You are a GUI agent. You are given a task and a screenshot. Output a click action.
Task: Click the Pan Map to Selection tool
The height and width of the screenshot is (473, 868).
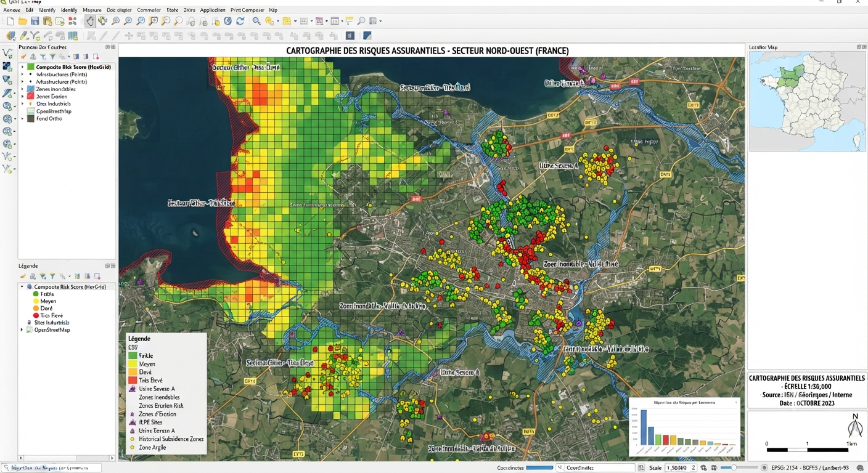tap(102, 21)
